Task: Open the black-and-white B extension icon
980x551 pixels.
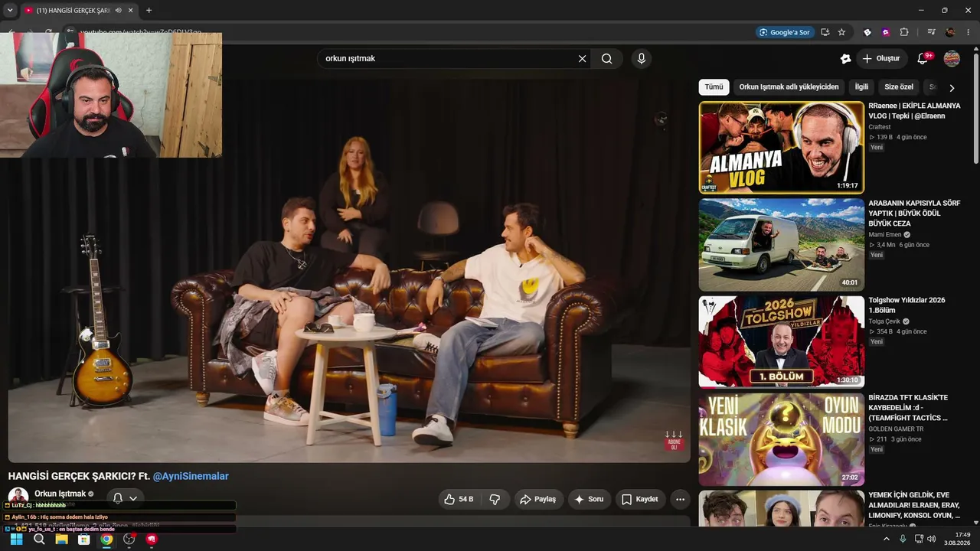Action: (867, 32)
